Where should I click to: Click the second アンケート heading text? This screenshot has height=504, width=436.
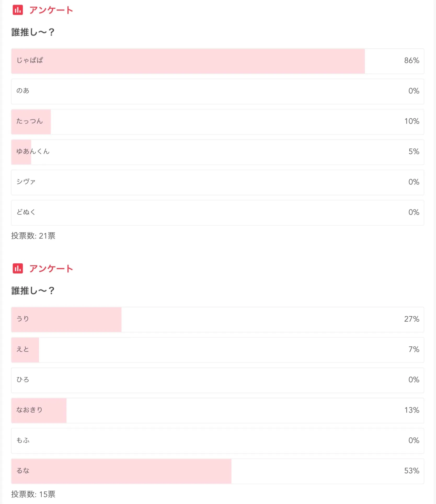tap(51, 269)
